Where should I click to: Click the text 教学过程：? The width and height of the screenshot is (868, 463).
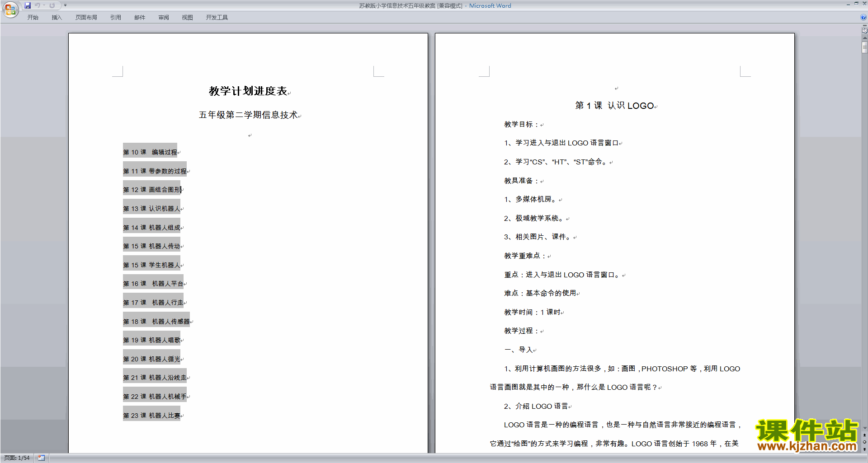pyautogui.click(x=522, y=331)
